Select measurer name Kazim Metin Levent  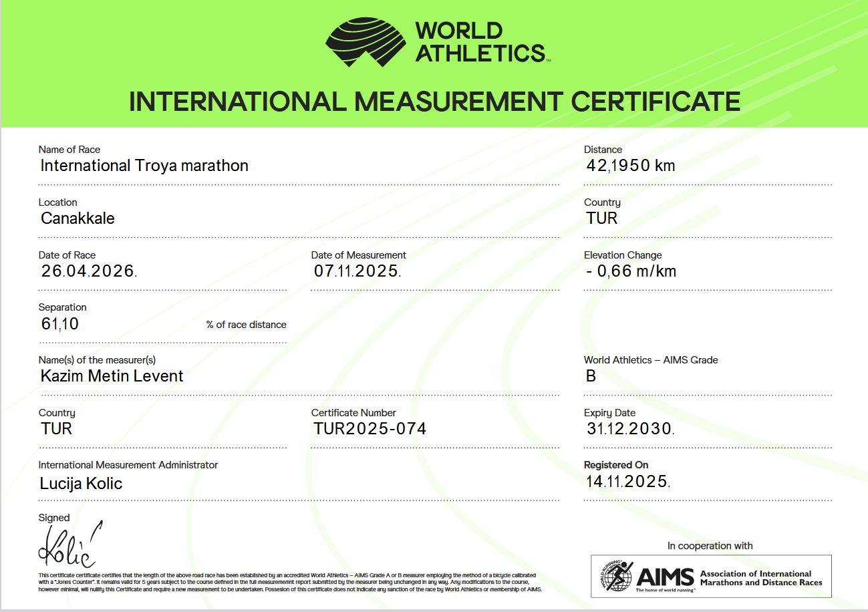(112, 376)
